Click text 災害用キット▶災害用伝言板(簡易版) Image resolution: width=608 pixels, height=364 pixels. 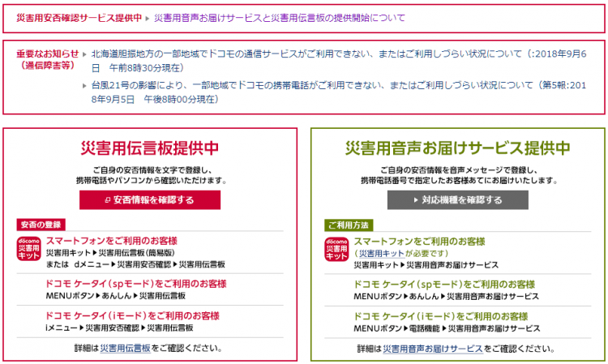pos(110,253)
